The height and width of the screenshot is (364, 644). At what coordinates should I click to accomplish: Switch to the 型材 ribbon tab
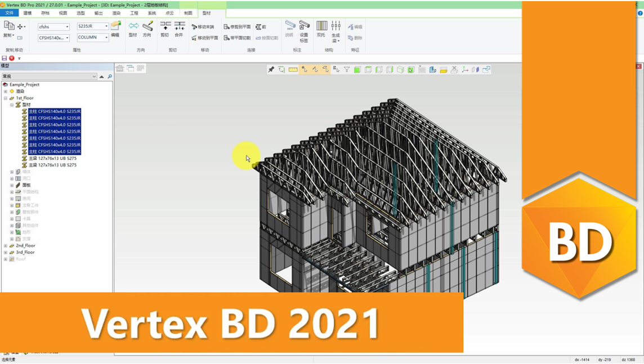coord(207,13)
